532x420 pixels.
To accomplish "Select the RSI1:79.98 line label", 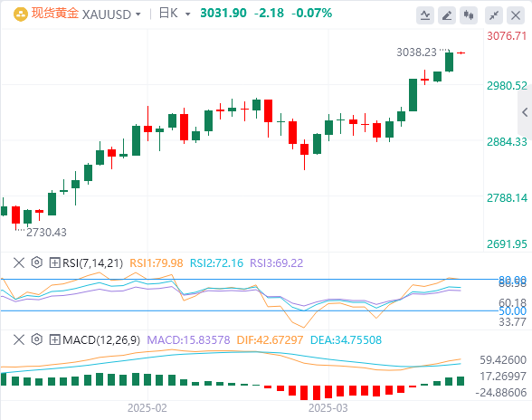I will click(156, 263).
